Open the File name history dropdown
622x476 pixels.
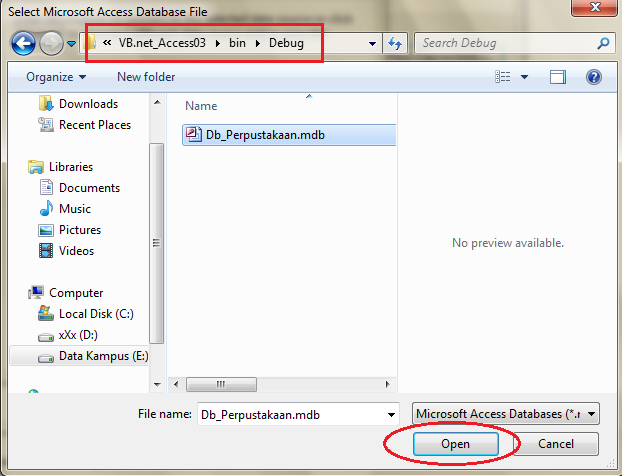click(392, 415)
